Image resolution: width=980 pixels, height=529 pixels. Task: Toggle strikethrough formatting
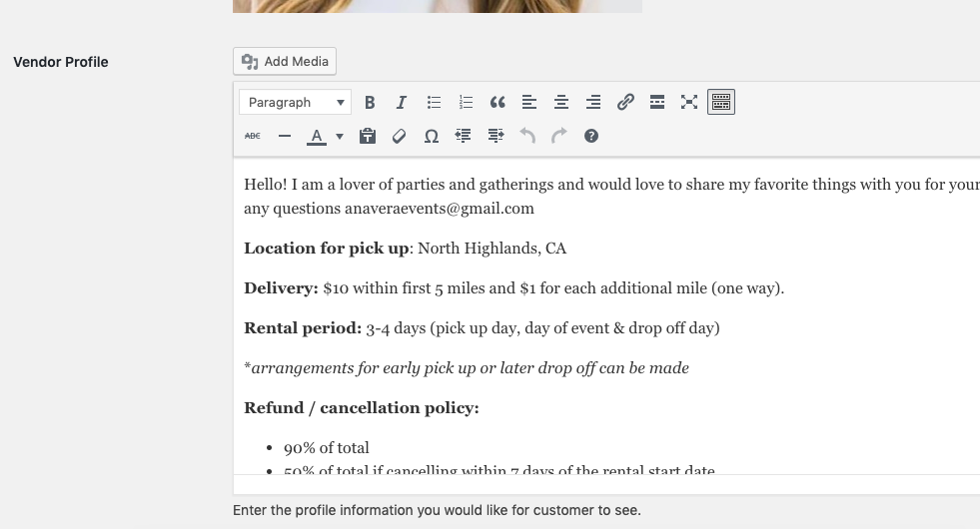click(253, 136)
